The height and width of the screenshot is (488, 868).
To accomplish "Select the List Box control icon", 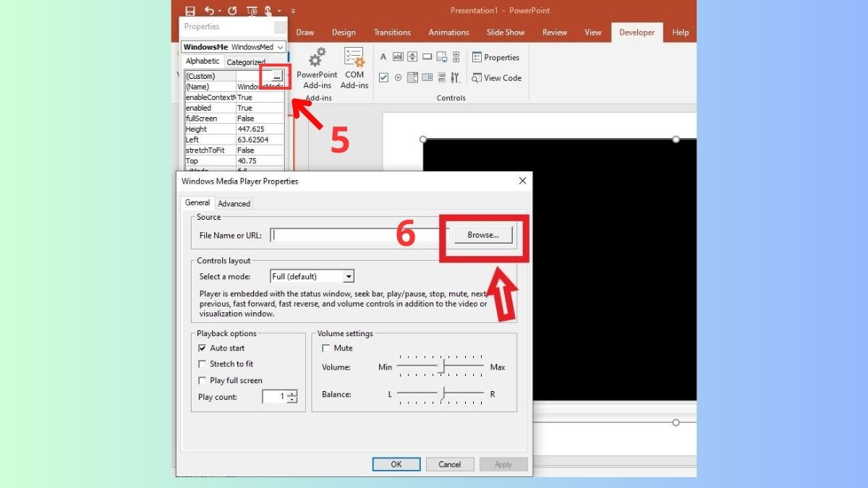I will 427,77.
